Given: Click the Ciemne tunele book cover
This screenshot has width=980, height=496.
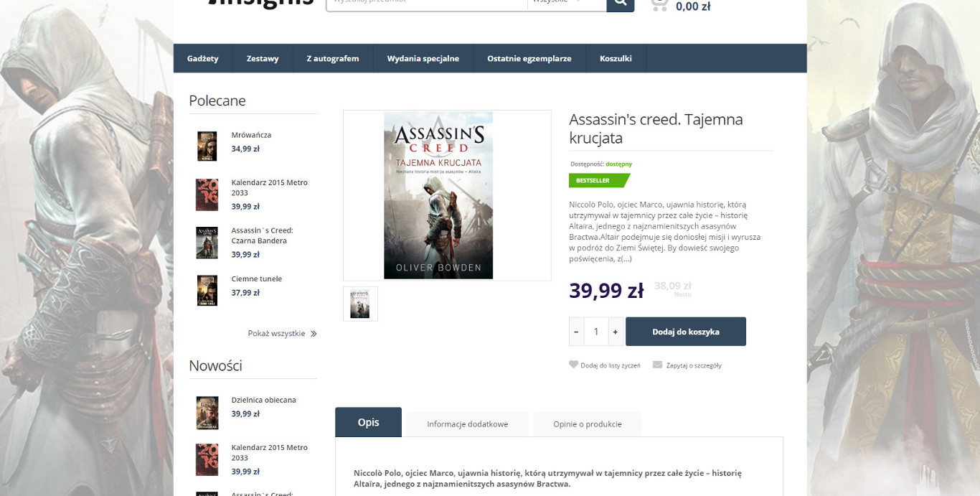Looking at the screenshot, I should tap(207, 291).
